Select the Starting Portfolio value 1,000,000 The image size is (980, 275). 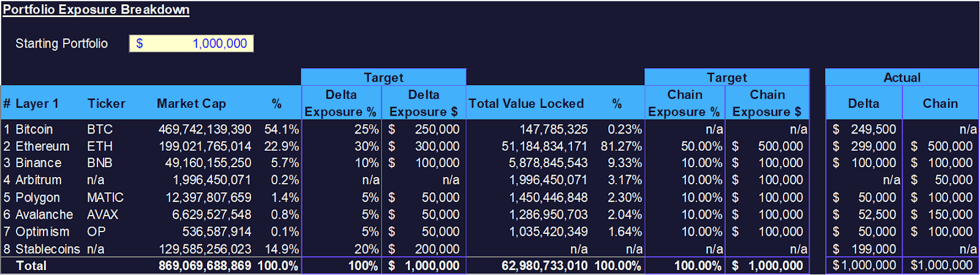tap(191, 43)
